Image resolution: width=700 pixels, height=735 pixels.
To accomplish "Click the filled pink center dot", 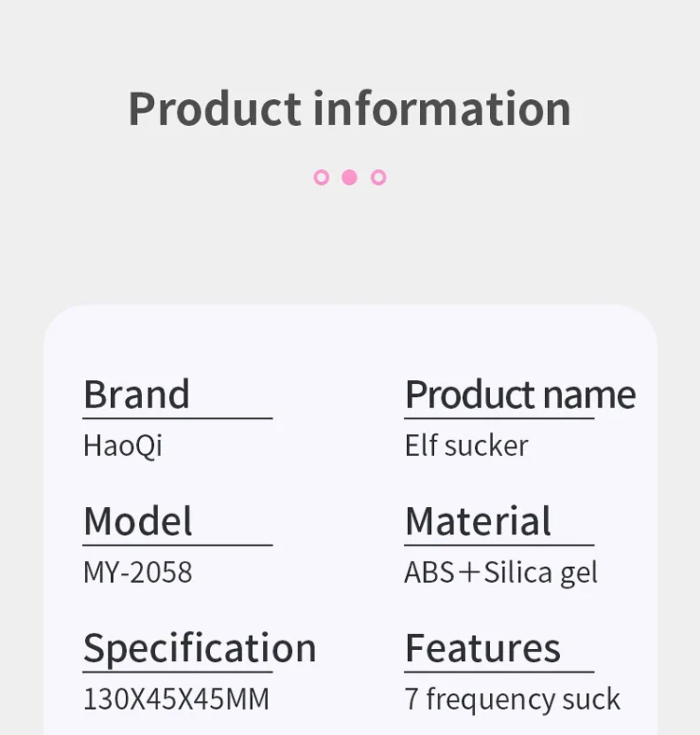I will point(349,177).
